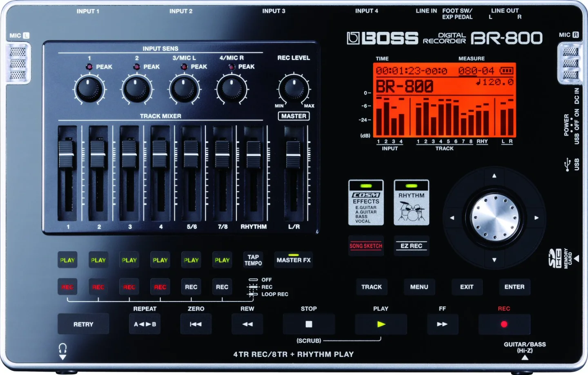Viewport: 588px width, 375px height.
Task: Click the track 7/8 fader
Action: point(222,154)
